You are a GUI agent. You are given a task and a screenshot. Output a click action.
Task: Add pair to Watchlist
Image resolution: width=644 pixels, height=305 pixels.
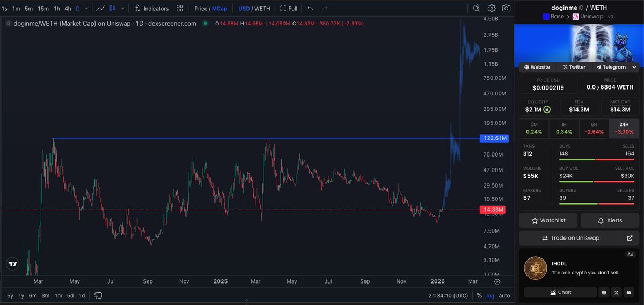coord(548,220)
